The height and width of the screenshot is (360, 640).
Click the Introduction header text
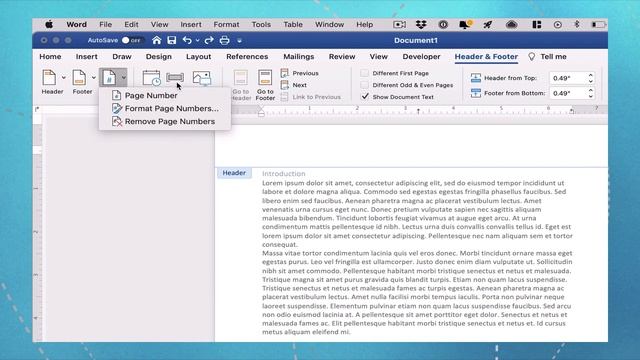[284, 173]
